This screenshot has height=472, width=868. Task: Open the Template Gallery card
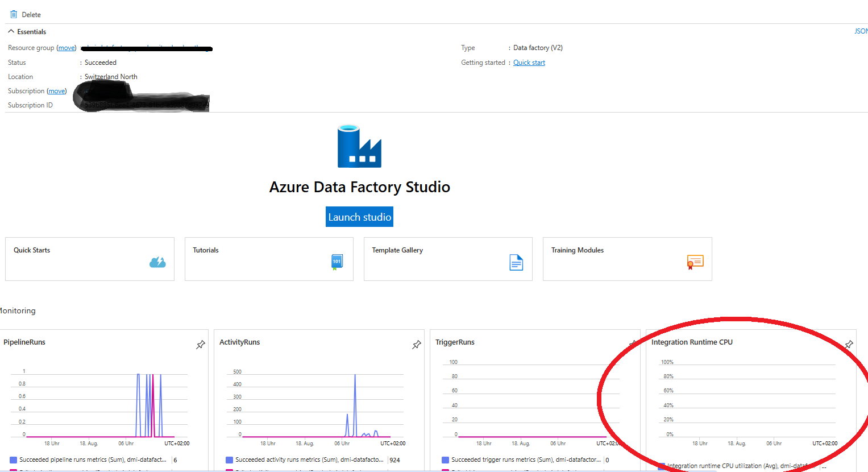pyautogui.click(x=448, y=259)
